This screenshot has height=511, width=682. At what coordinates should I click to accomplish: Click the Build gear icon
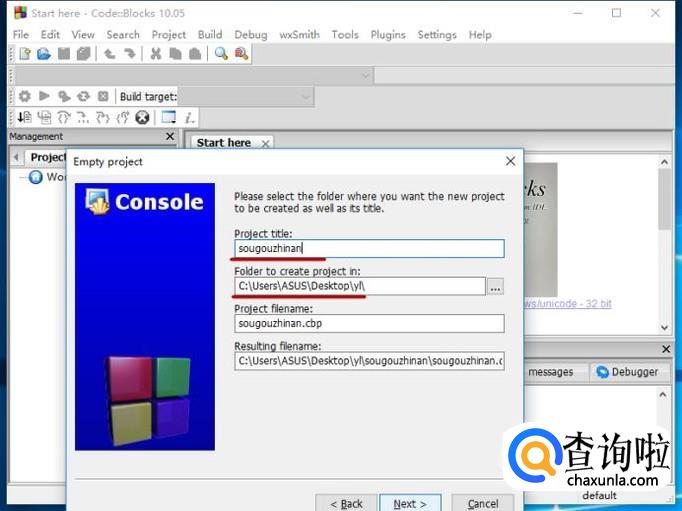click(25, 96)
